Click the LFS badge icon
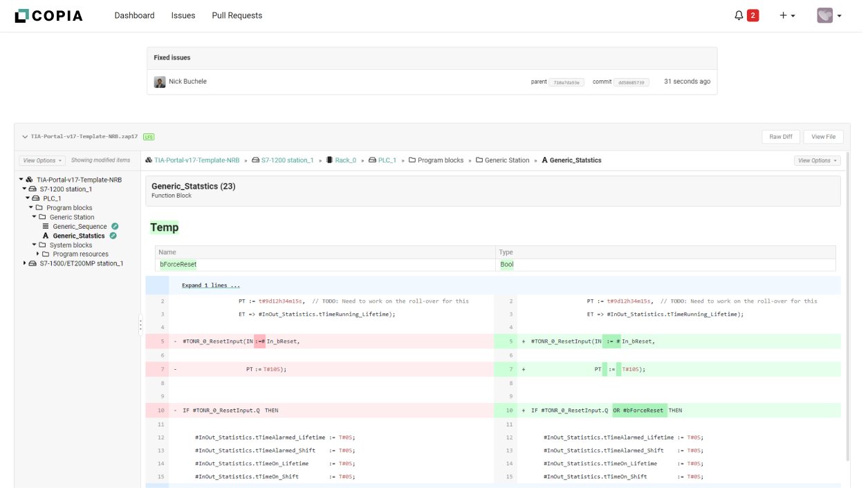The height and width of the screenshot is (488, 868). pyautogui.click(x=149, y=137)
